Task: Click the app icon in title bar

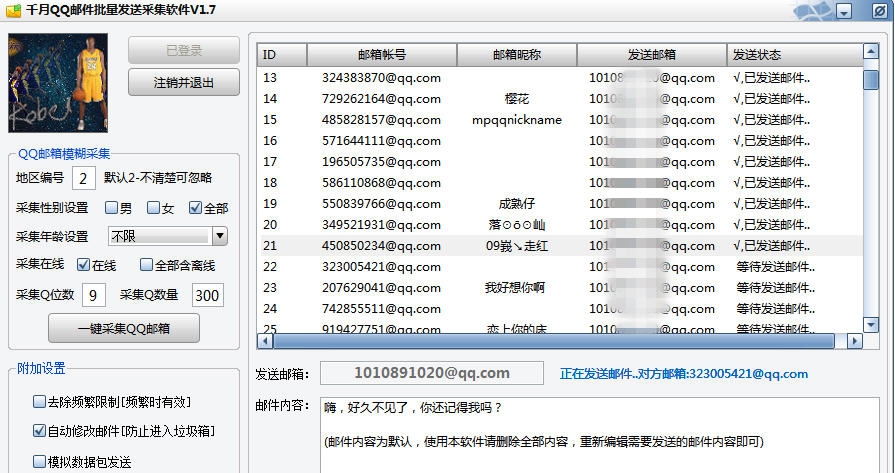Action: 13,10
